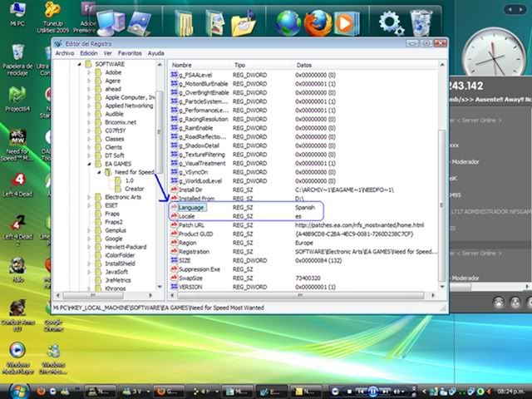532x399 pixels.
Task: Select the Patch URL registry value
Action: pos(191,225)
